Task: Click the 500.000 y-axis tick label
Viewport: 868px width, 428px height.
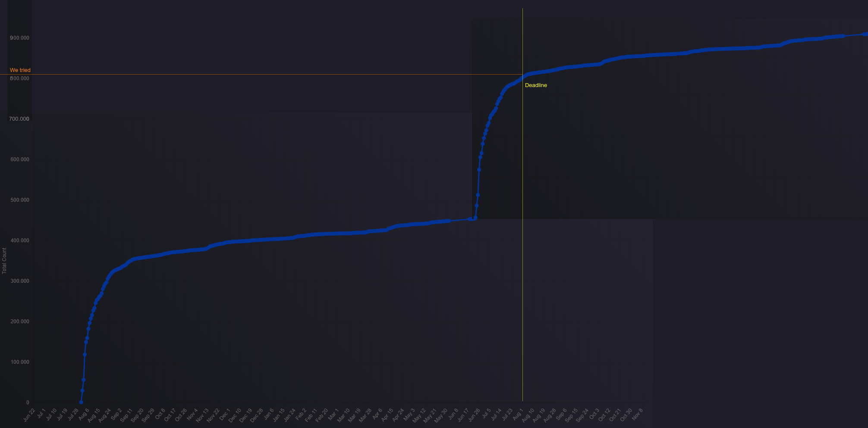Action: [x=19, y=200]
